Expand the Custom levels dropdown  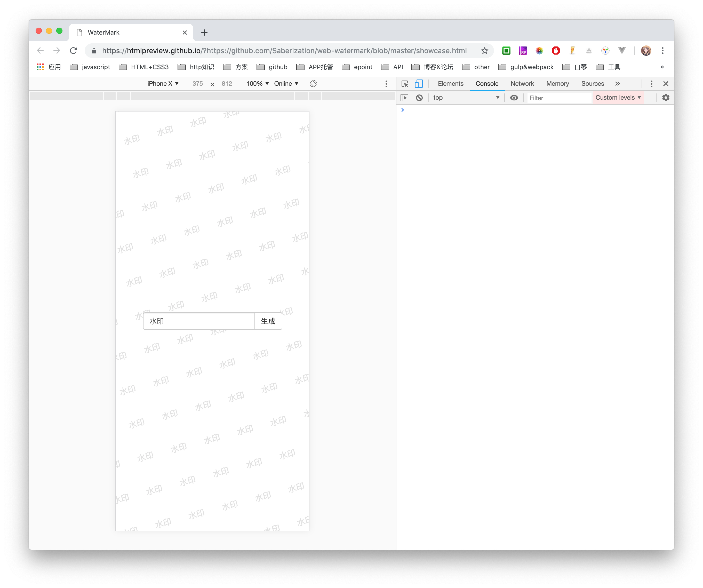(618, 98)
